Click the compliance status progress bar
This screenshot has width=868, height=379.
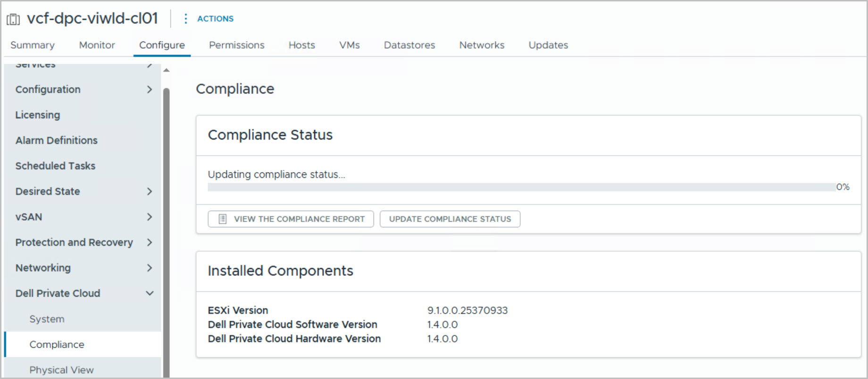point(521,187)
